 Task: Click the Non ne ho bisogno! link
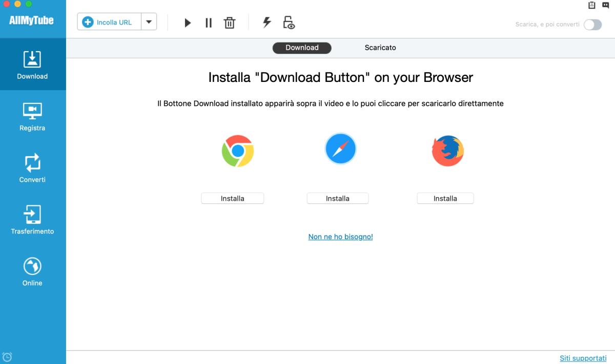[340, 237]
